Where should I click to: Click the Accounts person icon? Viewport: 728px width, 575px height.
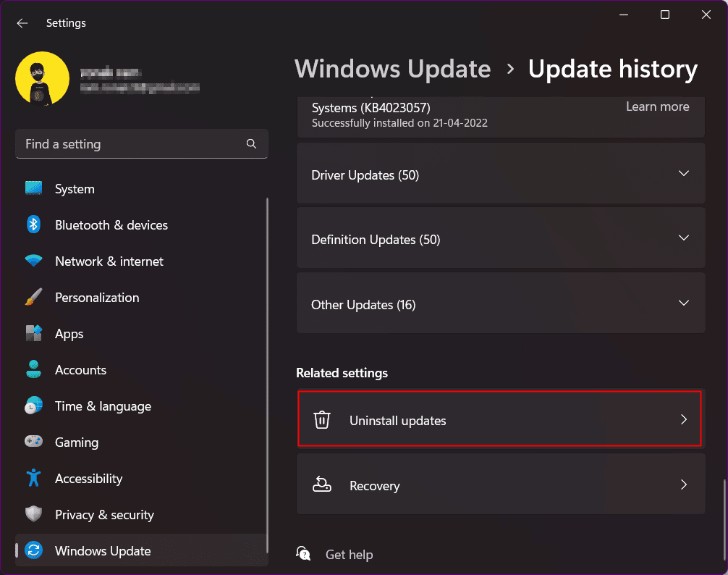click(x=33, y=370)
